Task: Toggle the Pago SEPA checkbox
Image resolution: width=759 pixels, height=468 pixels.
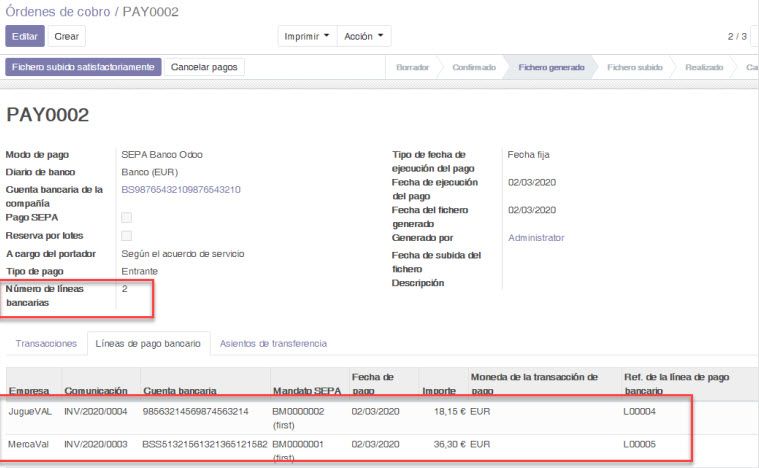Action: point(126,217)
